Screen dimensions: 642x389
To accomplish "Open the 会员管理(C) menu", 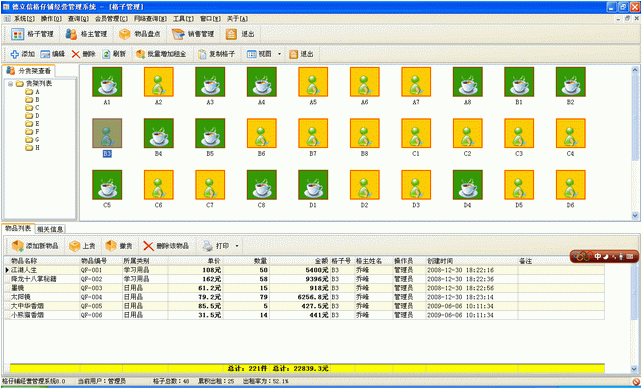I will pyautogui.click(x=111, y=19).
